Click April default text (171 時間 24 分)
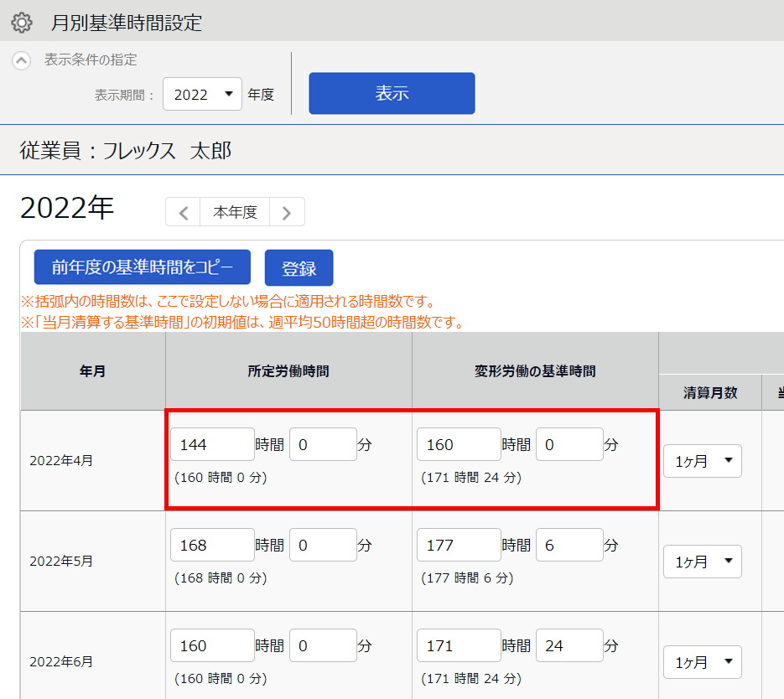 (471, 478)
